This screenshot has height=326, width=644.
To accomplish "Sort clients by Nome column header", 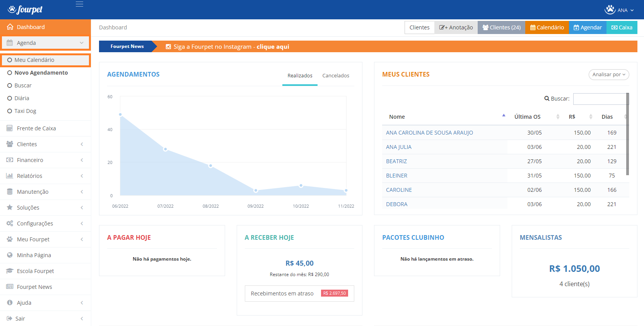I will (x=445, y=117).
